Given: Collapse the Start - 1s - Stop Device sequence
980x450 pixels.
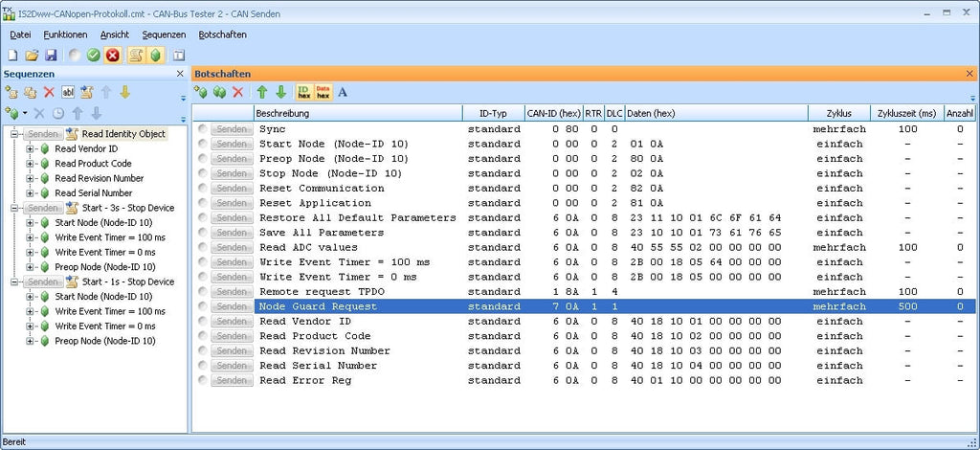Looking at the screenshot, I should click(x=15, y=281).
